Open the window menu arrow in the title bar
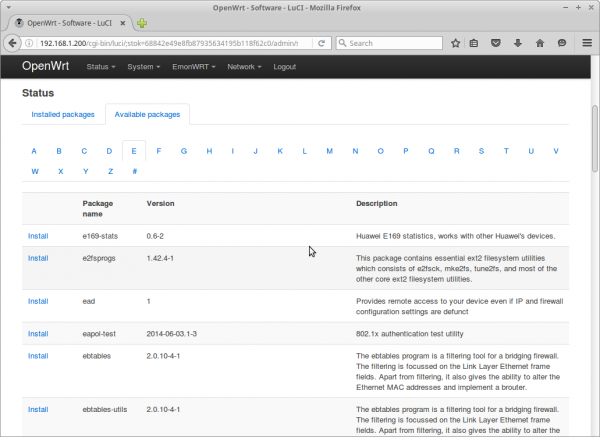The height and width of the screenshot is (437, 600). click(x=8, y=7)
